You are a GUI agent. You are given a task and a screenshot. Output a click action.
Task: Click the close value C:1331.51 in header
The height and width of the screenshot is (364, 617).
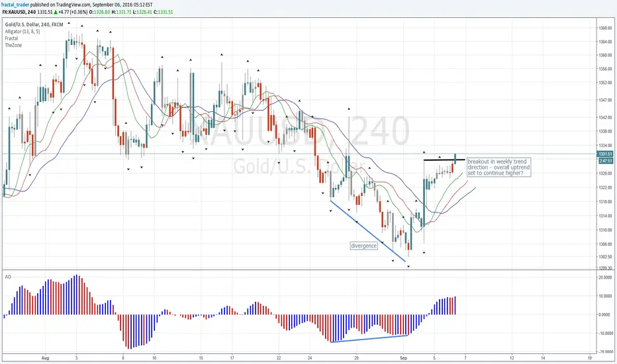click(163, 12)
